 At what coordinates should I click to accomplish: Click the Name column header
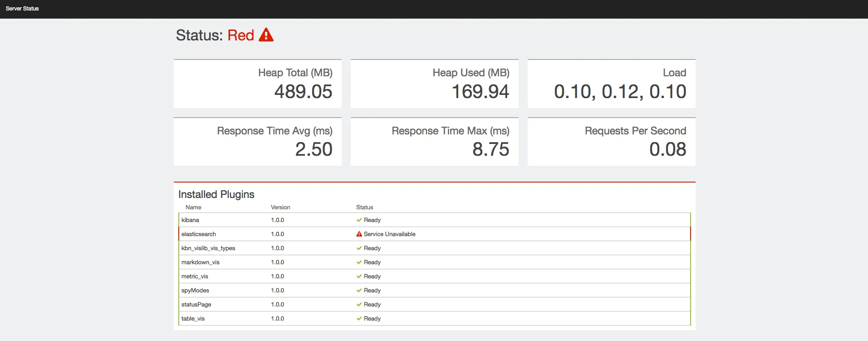(x=193, y=208)
